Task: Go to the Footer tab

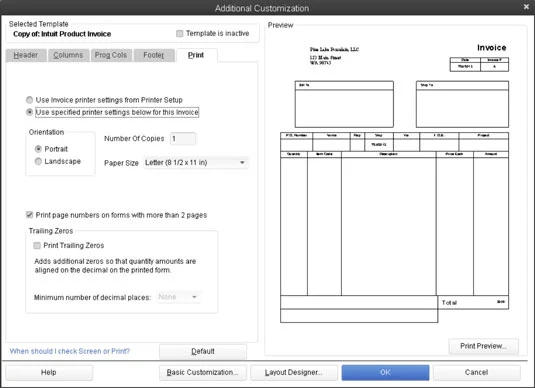Action: pos(154,55)
